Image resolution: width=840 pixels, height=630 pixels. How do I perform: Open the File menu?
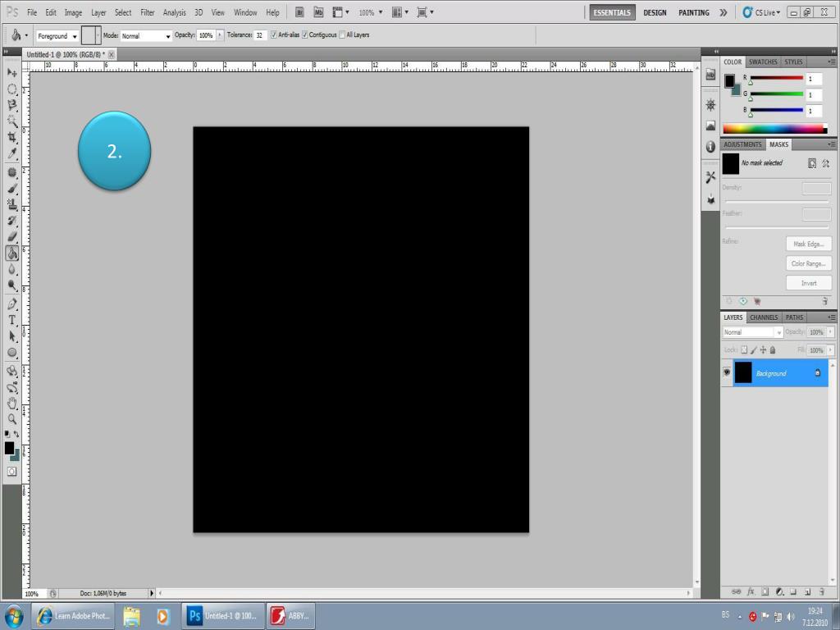coord(32,12)
